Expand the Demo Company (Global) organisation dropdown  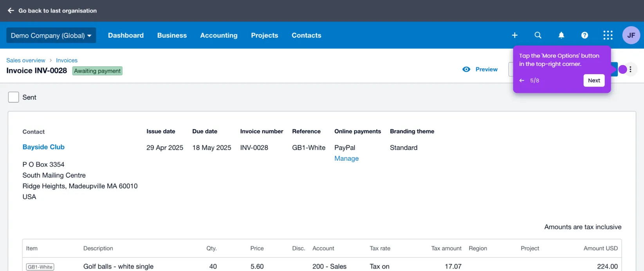point(51,35)
